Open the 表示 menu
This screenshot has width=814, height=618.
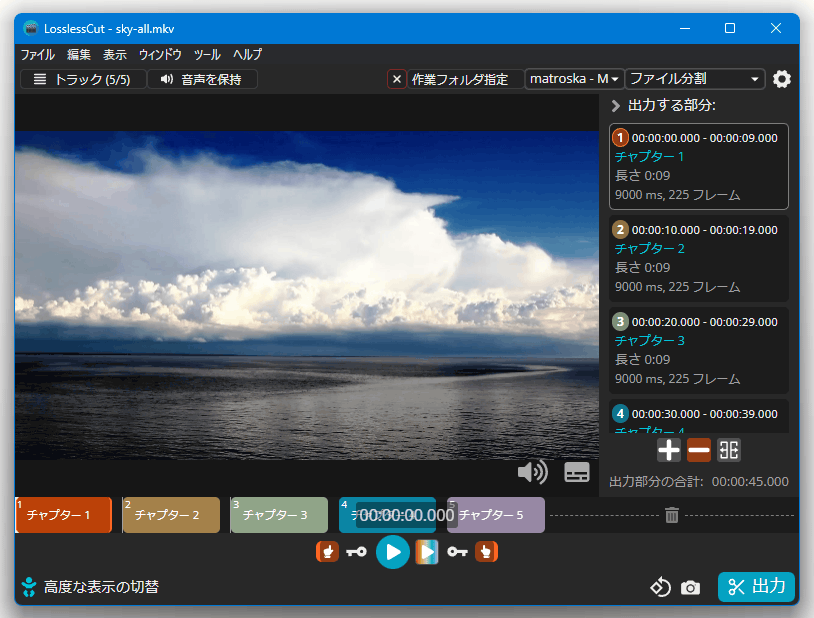(115, 55)
